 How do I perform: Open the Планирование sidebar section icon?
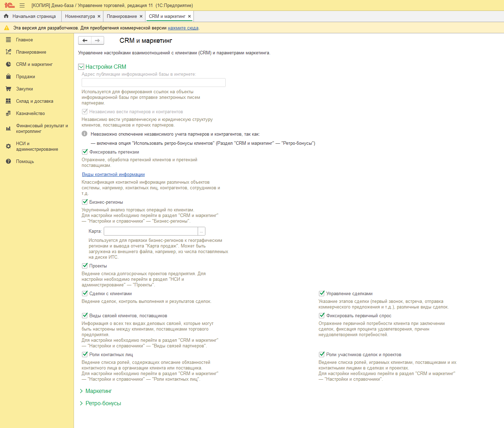8,52
